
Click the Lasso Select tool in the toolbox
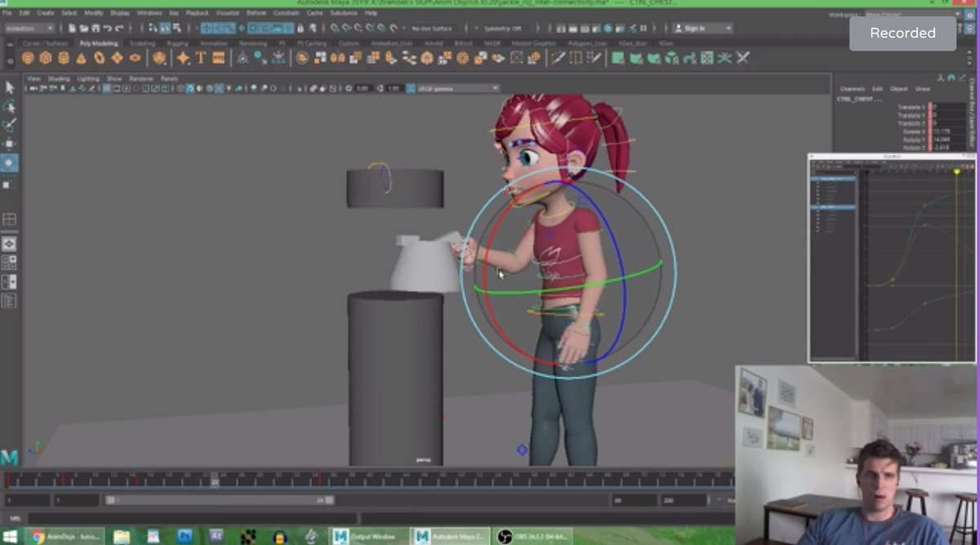[x=10, y=107]
